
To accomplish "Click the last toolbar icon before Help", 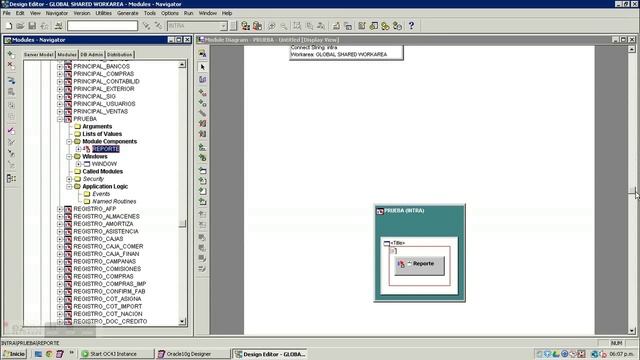I will [x=397, y=26].
